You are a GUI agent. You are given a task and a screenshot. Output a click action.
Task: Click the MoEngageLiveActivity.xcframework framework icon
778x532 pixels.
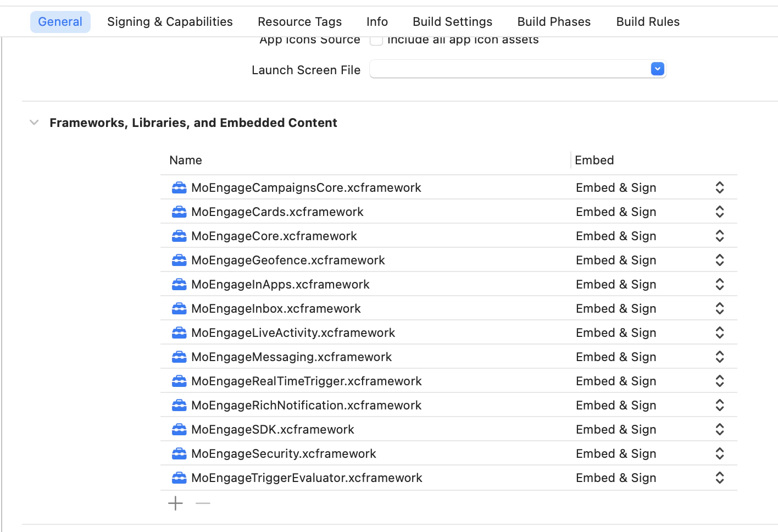(179, 332)
